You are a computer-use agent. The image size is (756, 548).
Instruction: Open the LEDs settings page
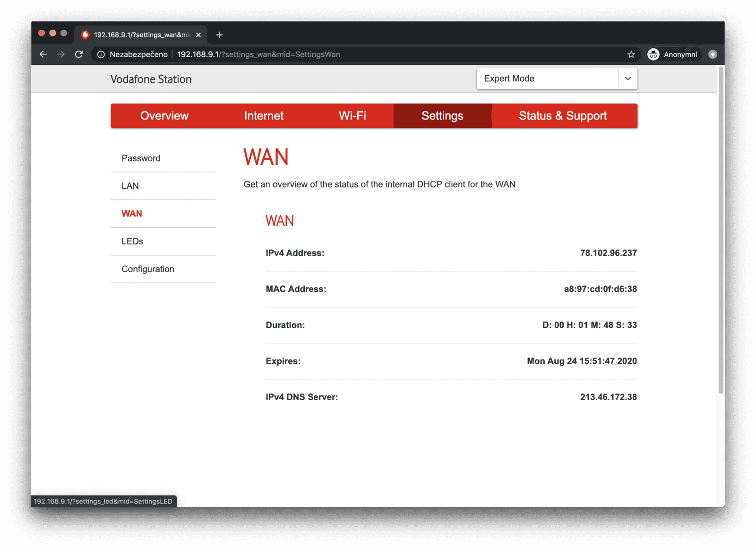coord(163,241)
